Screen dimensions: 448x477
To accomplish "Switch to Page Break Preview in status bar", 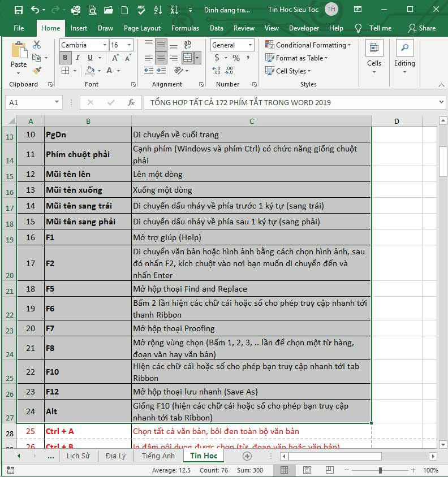I will (x=330, y=470).
